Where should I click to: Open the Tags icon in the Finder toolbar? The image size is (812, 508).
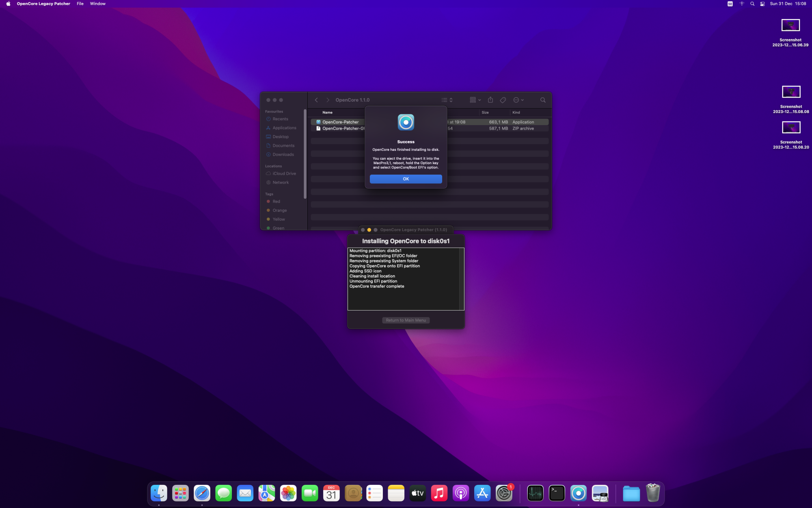point(503,100)
